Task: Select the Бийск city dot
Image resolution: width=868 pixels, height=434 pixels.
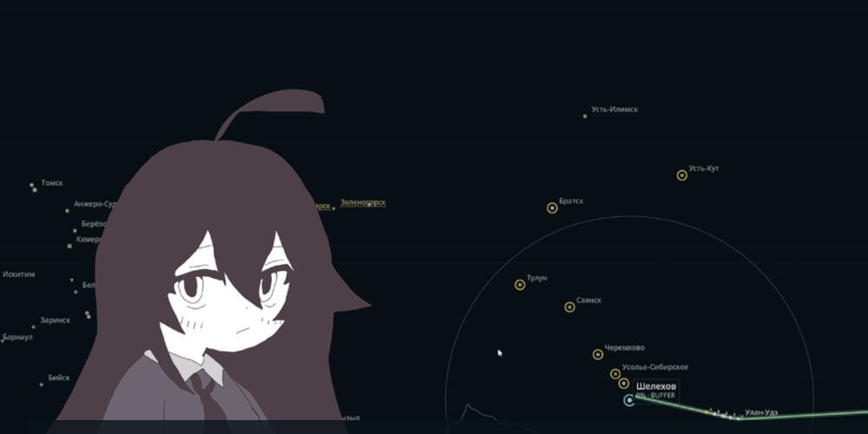Action: click(42, 385)
